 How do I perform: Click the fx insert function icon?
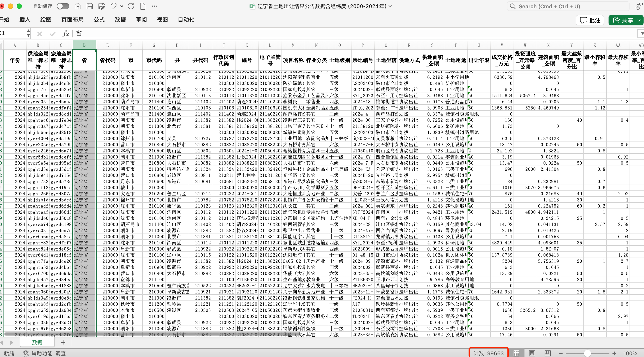click(65, 34)
